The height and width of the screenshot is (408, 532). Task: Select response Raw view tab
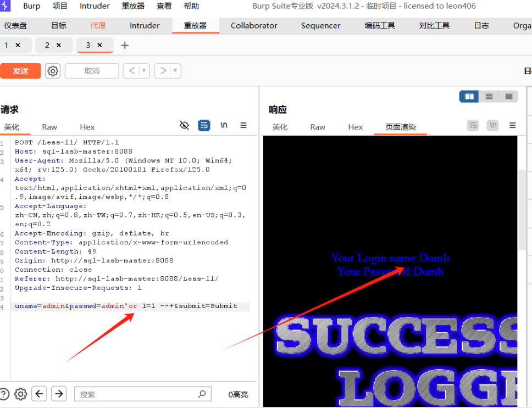click(x=318, y=127)
